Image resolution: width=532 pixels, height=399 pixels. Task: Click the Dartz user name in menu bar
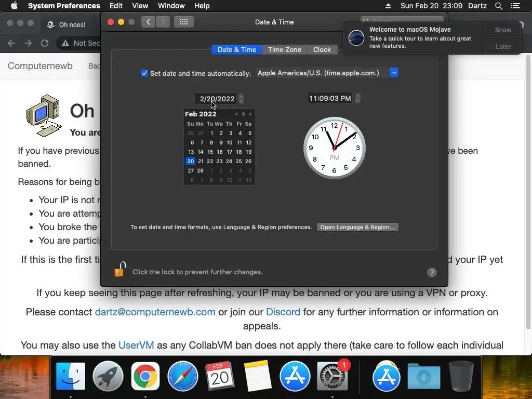477,6
